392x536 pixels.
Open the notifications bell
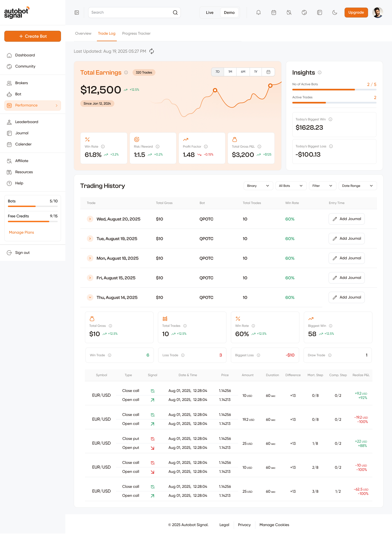(x=259, y=13)
